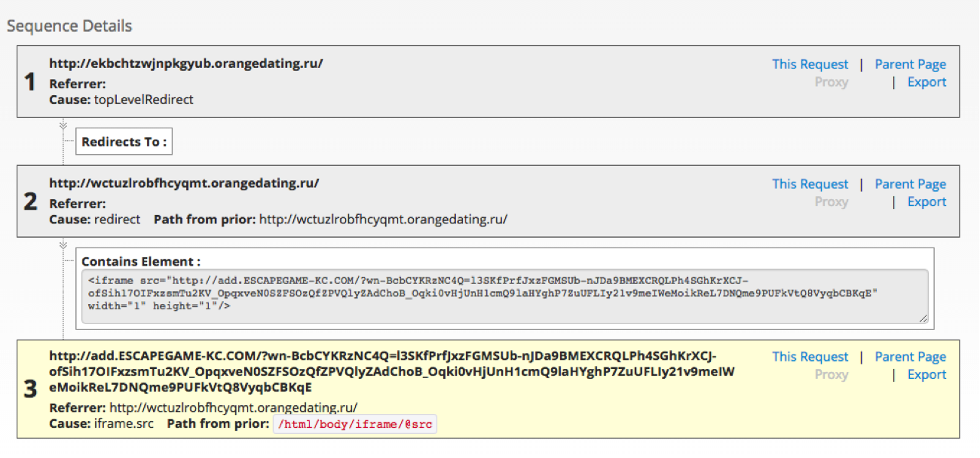
Task: Click Export link in sequence 1
Action: click(x=926, y=82)
